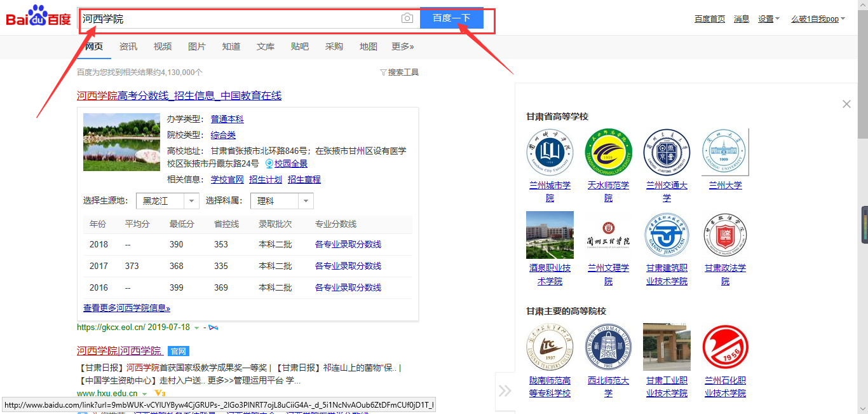The height and width of the screenshot is (414, 868).
Task: Open 普通本科 link
Action: point(227,120)
